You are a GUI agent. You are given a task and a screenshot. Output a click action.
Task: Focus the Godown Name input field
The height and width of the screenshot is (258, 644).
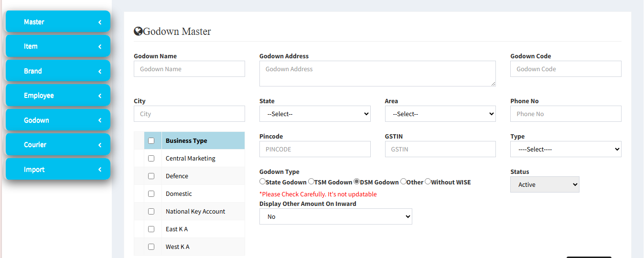pos(189,69)
